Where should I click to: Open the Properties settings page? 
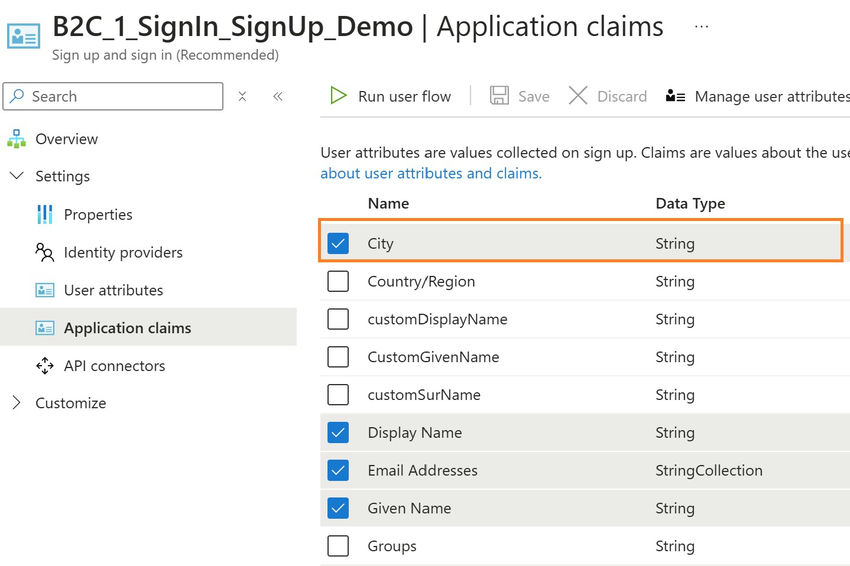[x=98, y=215]
